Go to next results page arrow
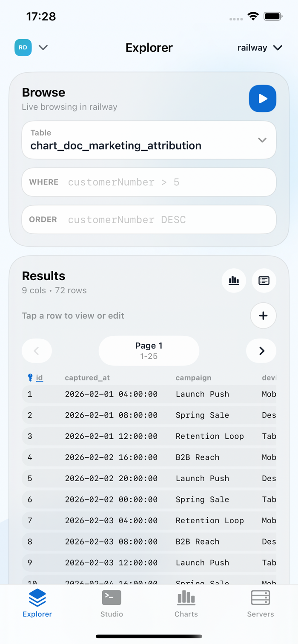 [x=261, y=351]
